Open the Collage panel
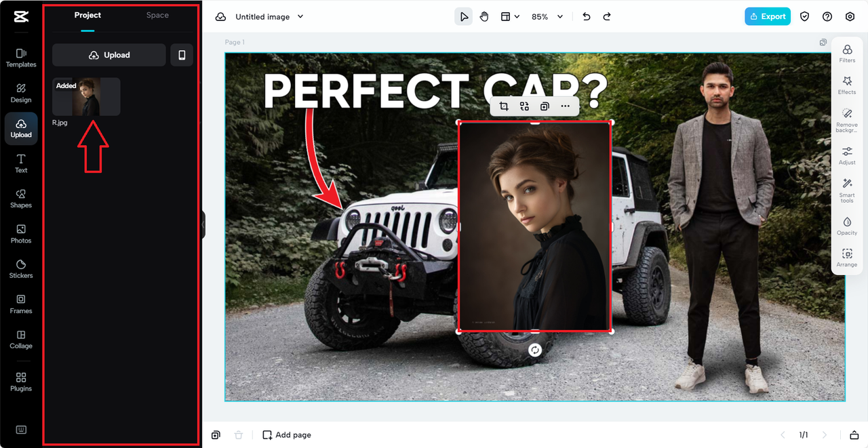Viewport: 868px width, 448px height. [x=21, y=340]
